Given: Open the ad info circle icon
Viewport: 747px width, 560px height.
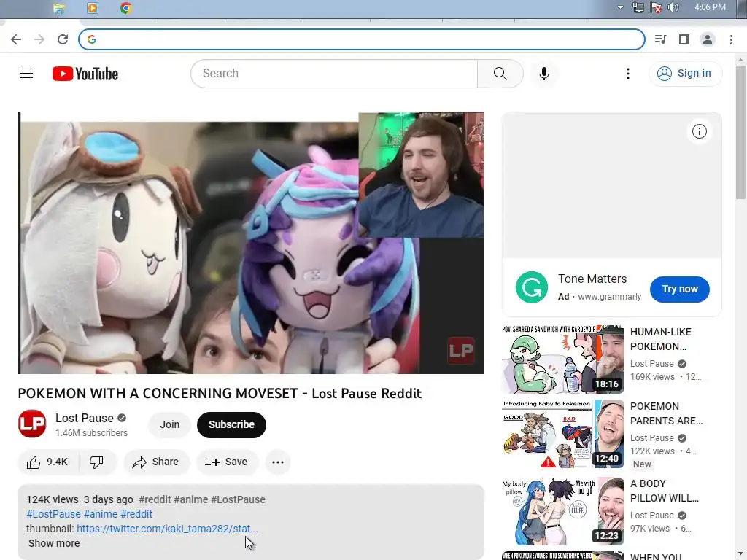Looking at the screenshot, I should click(x=700, y=131).
